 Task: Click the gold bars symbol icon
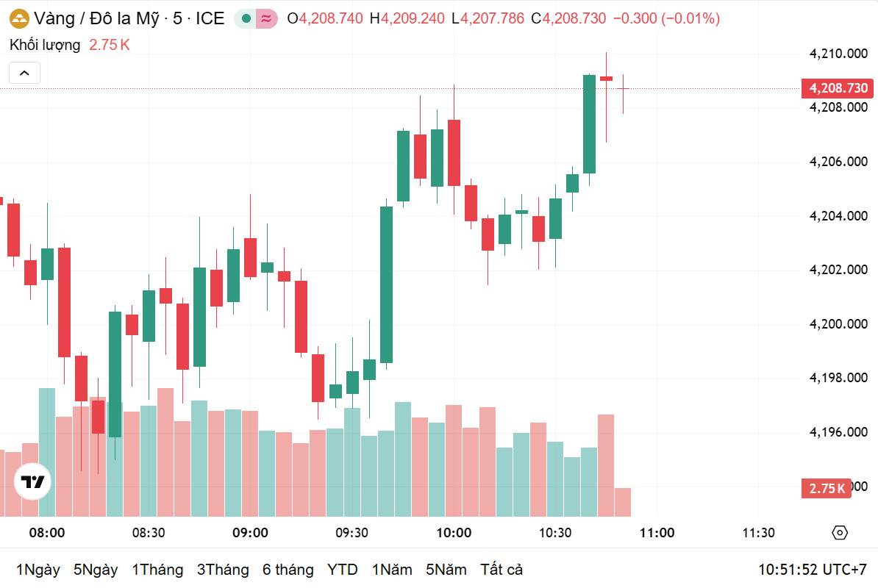click(x=19, y=18)
